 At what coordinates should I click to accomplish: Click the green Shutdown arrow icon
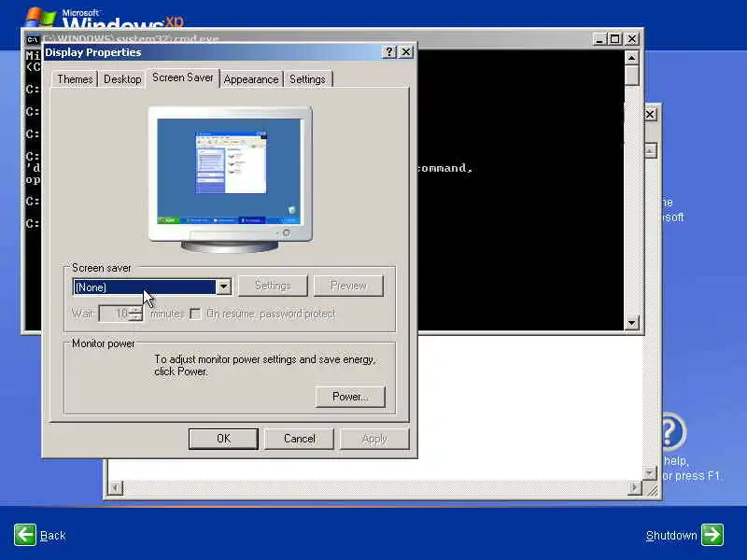[712, 535]
